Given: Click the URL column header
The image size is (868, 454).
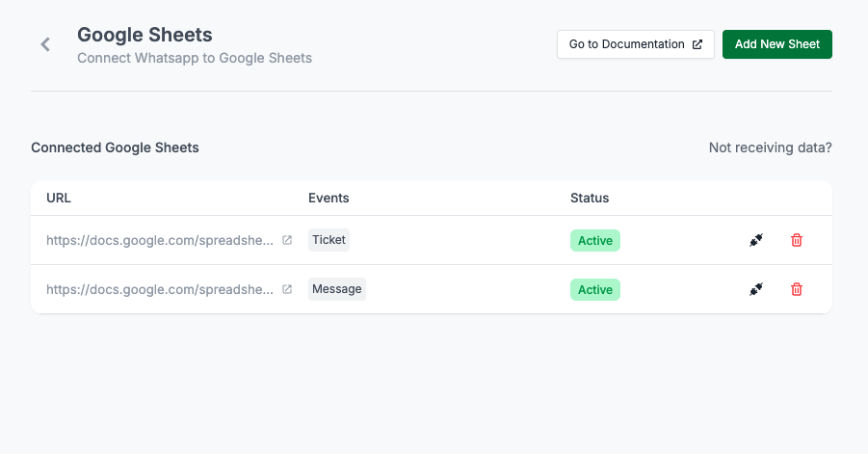Looking at the screenshot, I should click(59, 199).
